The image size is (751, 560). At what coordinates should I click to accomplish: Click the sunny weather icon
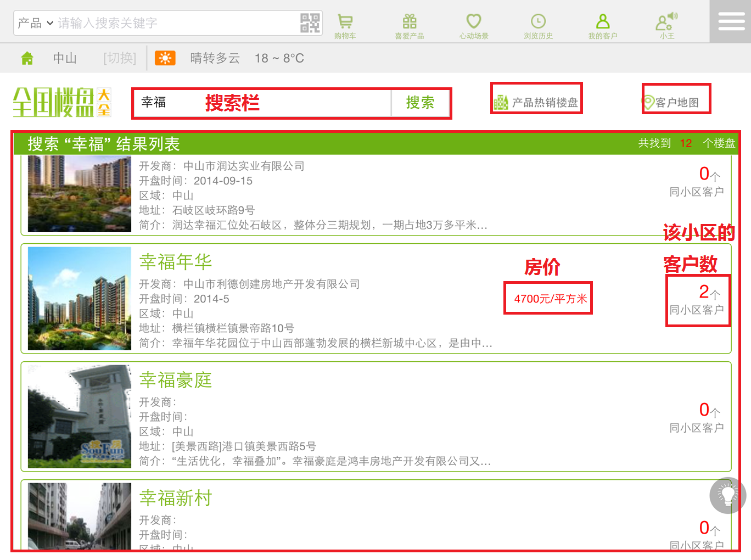tap(165, 58)
